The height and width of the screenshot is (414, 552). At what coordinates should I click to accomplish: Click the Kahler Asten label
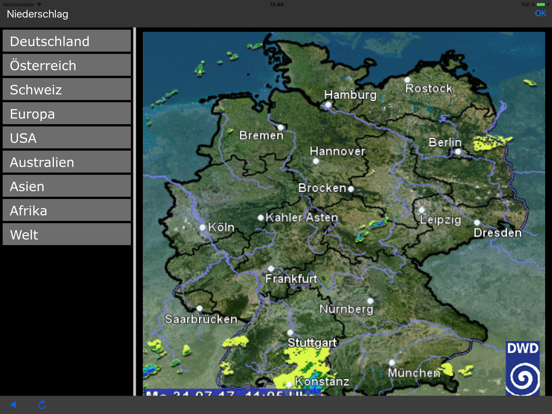pos(302,218)
